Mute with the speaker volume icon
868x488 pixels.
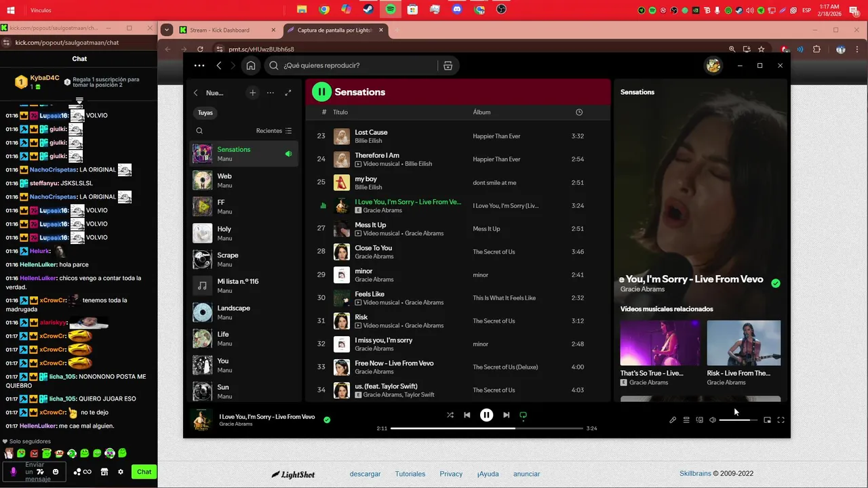point(713,420)
